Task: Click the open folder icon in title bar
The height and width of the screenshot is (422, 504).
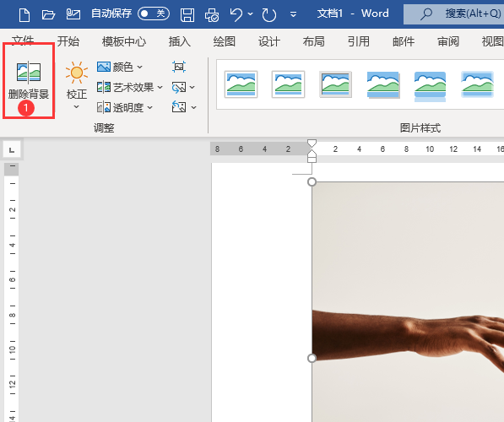Action: (48, 15)
